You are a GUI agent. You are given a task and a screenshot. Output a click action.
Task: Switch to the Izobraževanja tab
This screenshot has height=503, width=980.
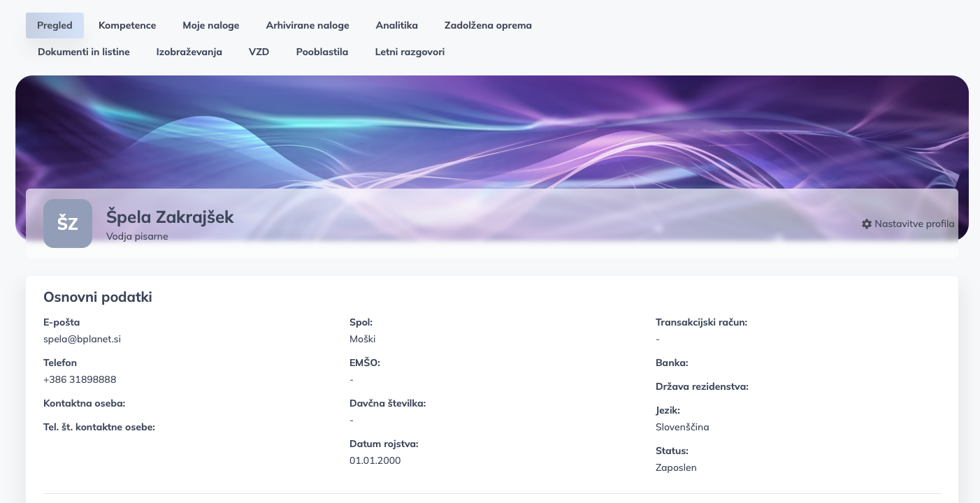point(189,52)
